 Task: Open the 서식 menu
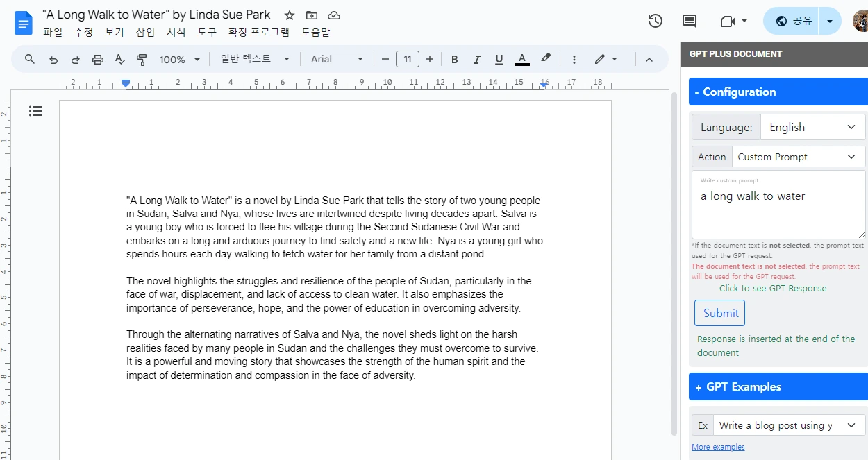point(176,32)
